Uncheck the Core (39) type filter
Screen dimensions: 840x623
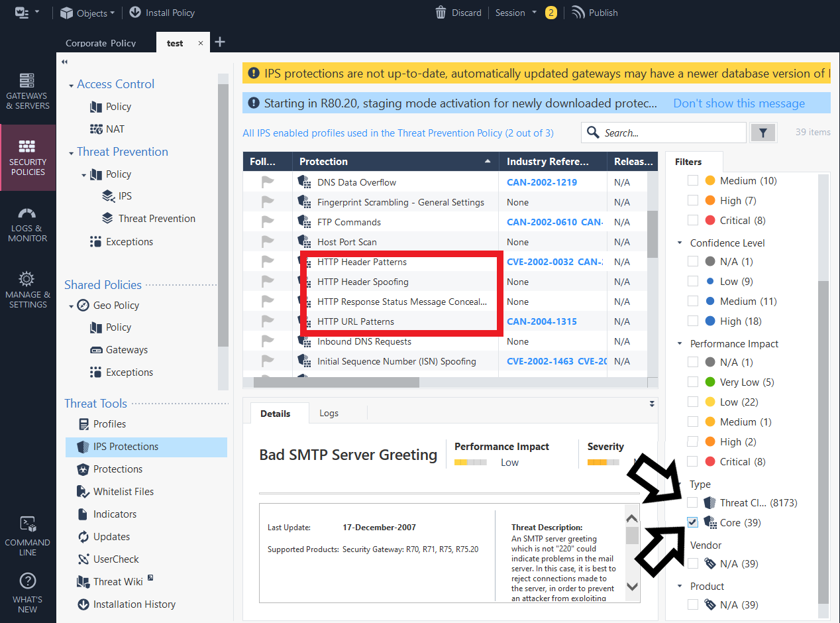point(692,522)
